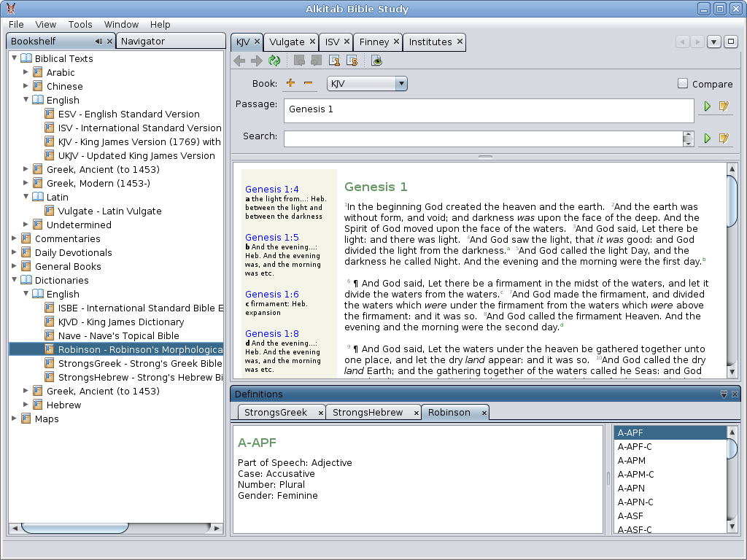Click the eye view-source toolbar icon
The height and width of the screenshot is (560, 747).
pos(376,61)
